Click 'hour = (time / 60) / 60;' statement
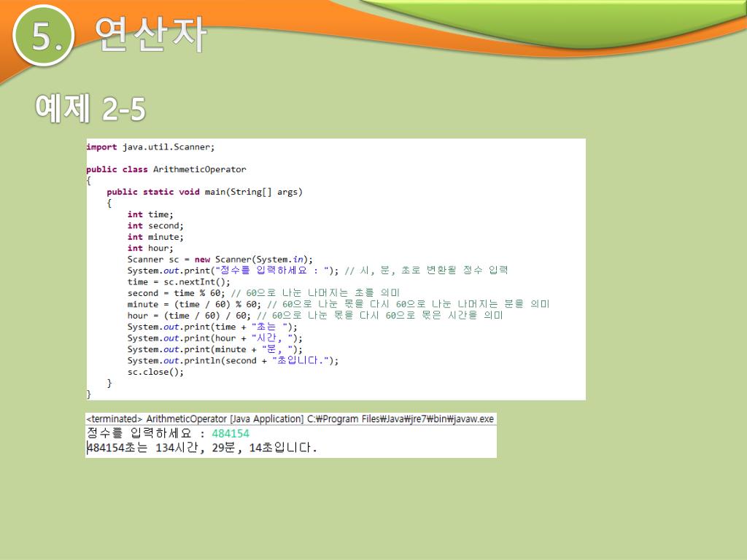Image resolution: width=747 pixels, height=560 pixels. click(x=189, y=315)
